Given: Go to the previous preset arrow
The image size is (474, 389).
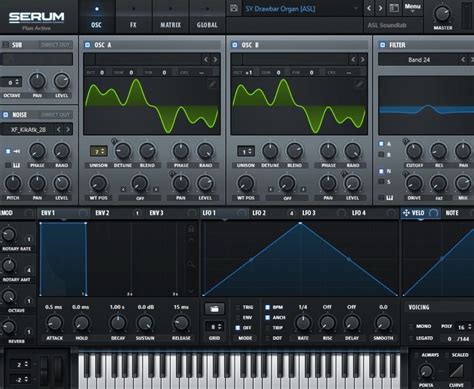Looking at the screenshot, I should (x=369, y=8).
